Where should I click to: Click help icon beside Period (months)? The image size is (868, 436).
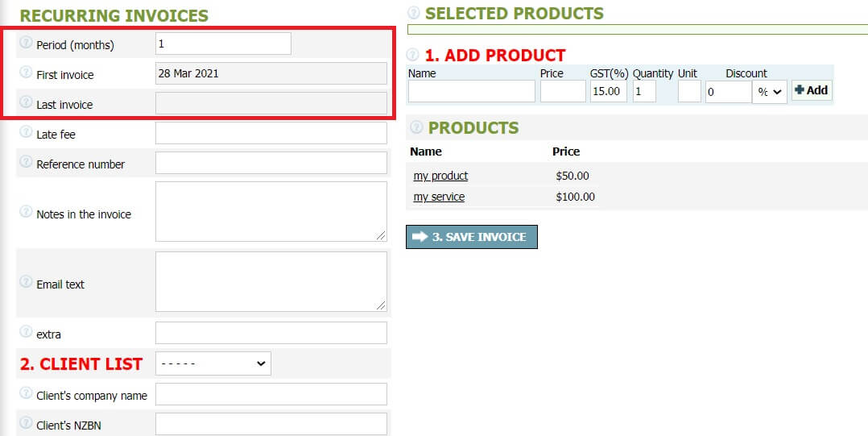click(26, 42)
